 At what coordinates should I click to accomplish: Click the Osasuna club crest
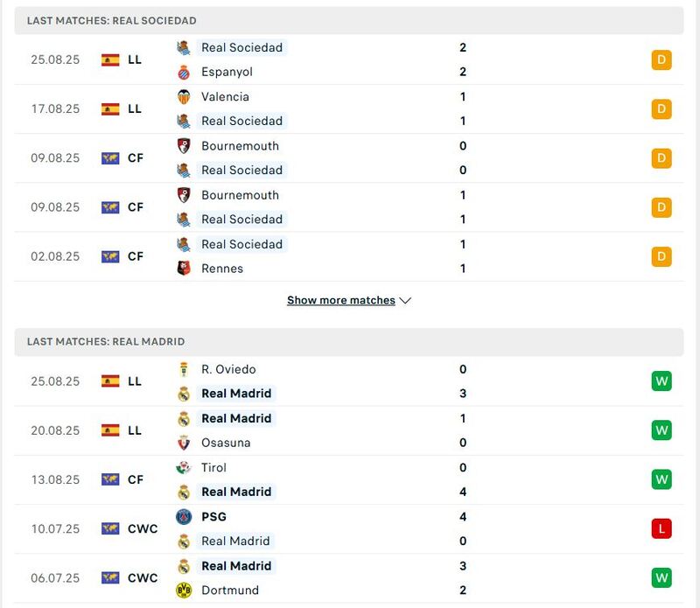184,443
